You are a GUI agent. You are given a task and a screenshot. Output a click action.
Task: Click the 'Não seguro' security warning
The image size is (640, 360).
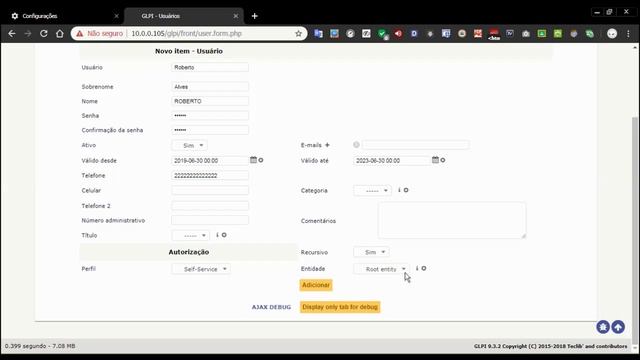coord(100,33)
